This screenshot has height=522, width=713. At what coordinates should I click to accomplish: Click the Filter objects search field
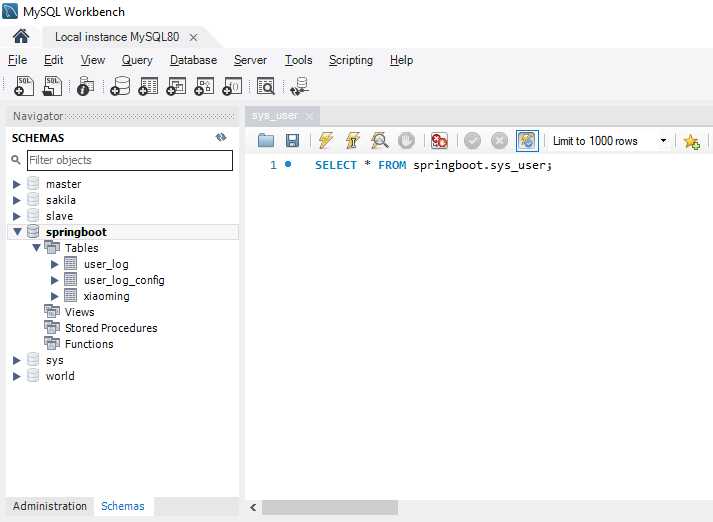point(130,160)
